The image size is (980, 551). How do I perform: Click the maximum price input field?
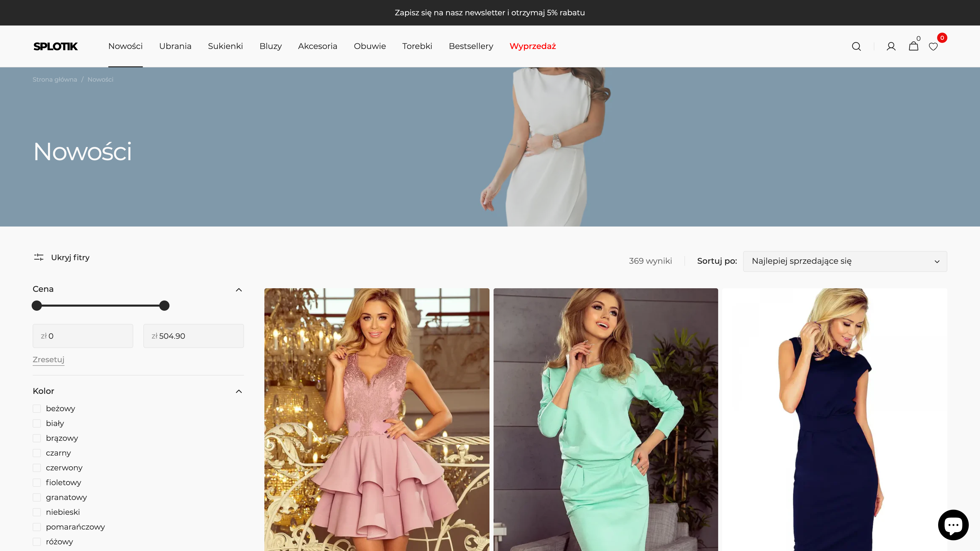coord(194,336)
